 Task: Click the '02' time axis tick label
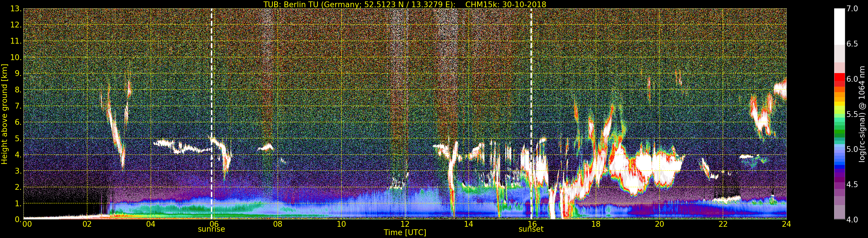point(87,224)
